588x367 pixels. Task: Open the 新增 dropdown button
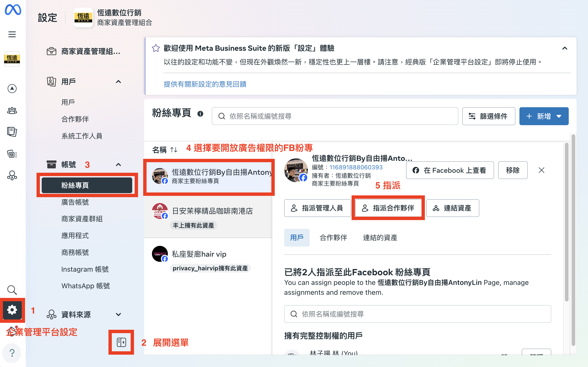(x=544, y=116)
